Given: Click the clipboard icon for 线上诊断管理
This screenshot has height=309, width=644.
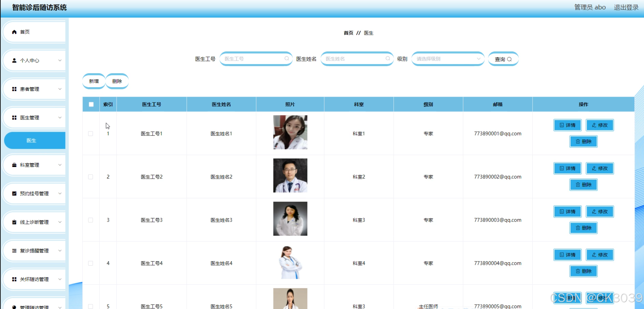Looking at the screenshot, I should 14,222.
